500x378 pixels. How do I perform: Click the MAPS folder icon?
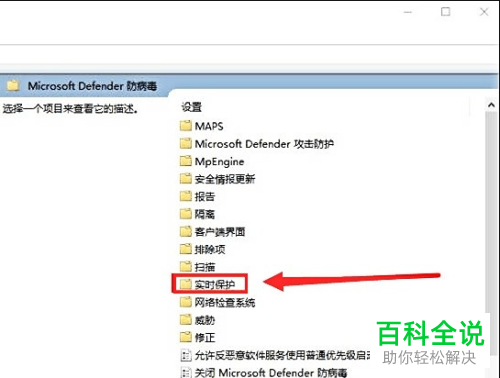[186, 126]
